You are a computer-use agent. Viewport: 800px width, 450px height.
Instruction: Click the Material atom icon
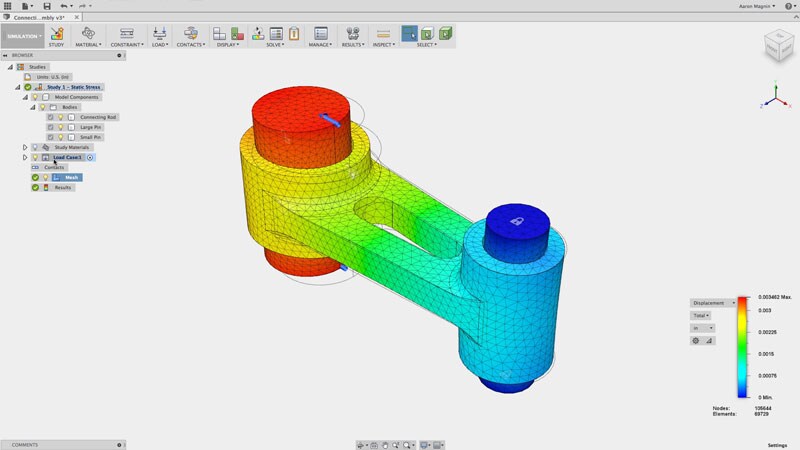coord(88,33)
